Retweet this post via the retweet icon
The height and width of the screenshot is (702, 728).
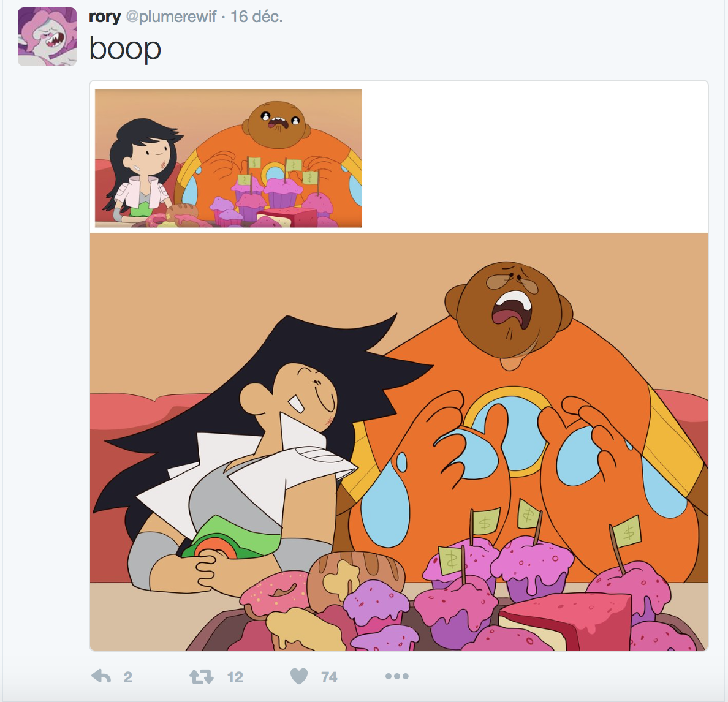point(202,677)
